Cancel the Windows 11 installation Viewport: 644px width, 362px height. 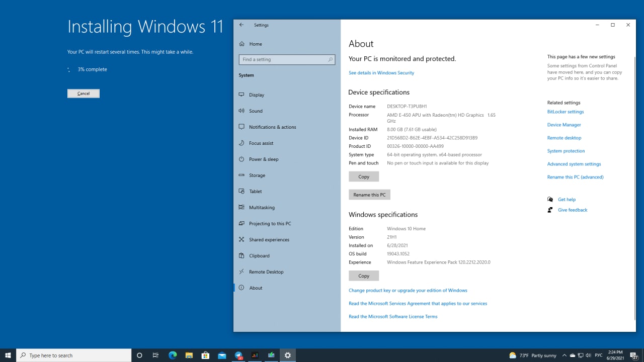pos(84,94)
